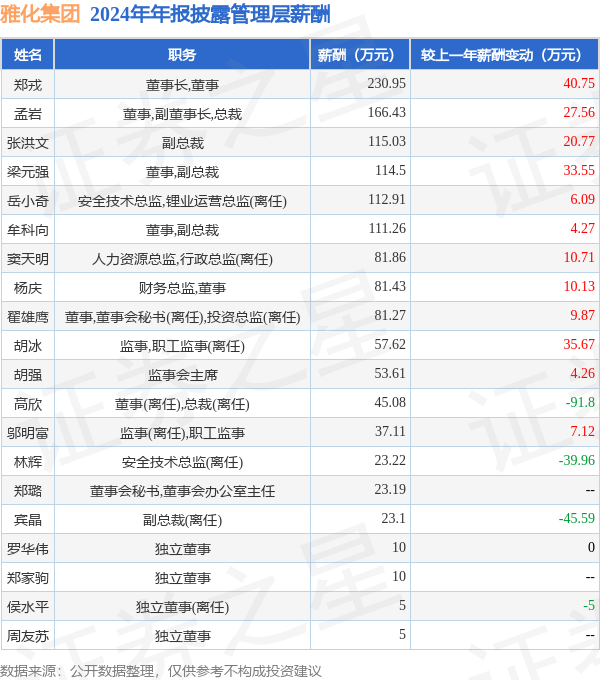Screen dimensions: 600x680
Task: Click the salary value 53.61
Action: (390, 373)
